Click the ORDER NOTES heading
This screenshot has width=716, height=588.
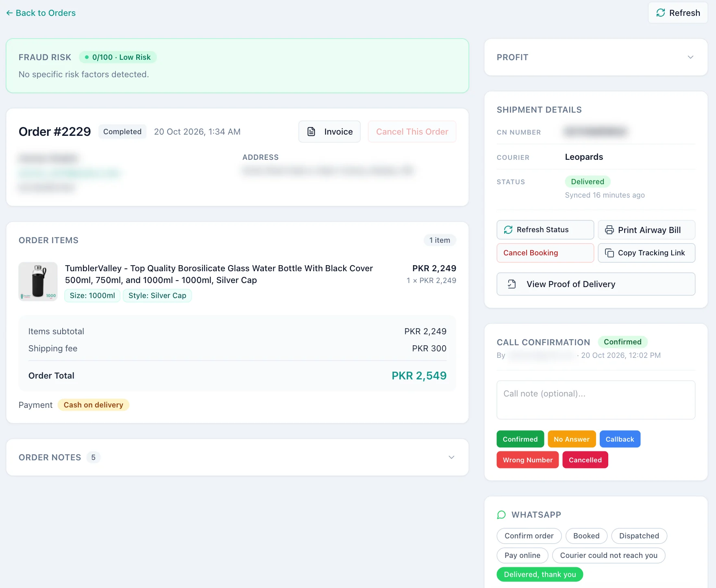(x=50, y=457)
